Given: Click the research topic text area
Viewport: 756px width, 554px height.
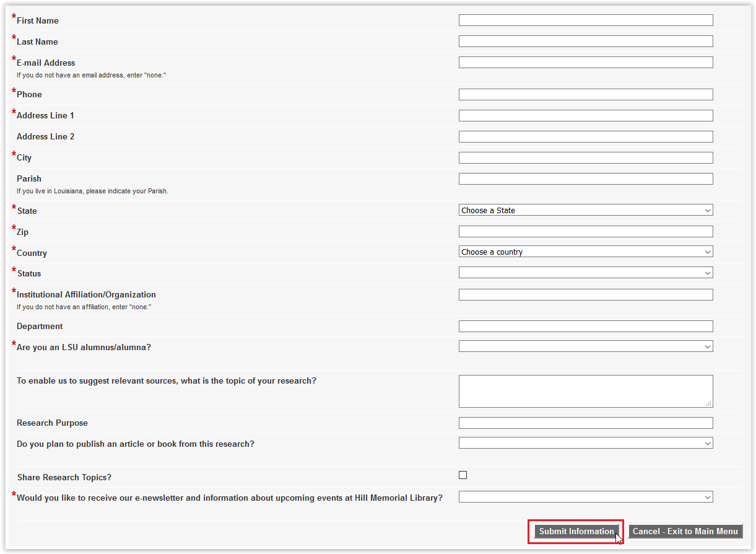Looking at the screenshot, I should coord(585,391).
